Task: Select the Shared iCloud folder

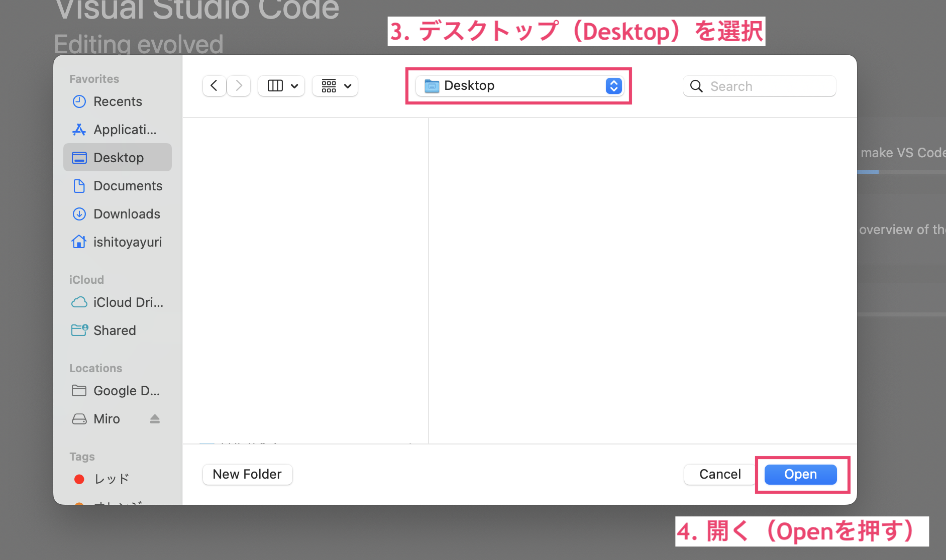Action: 115,330
